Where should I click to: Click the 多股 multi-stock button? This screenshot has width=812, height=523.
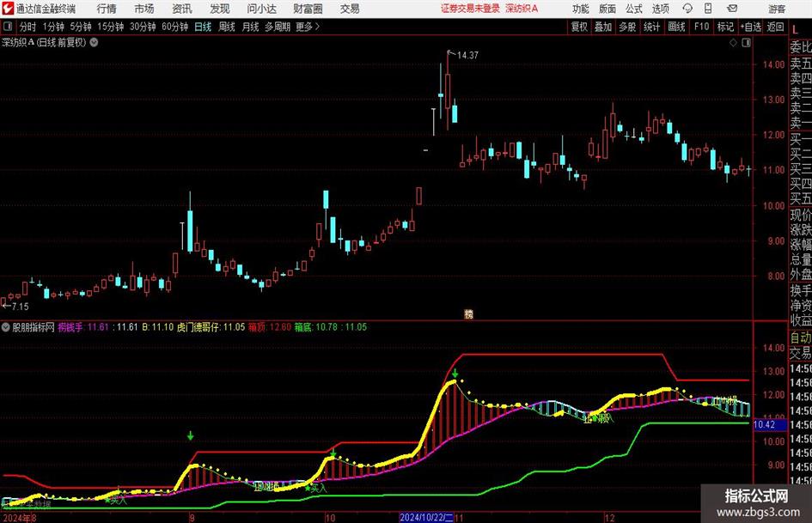click(627, 27)
